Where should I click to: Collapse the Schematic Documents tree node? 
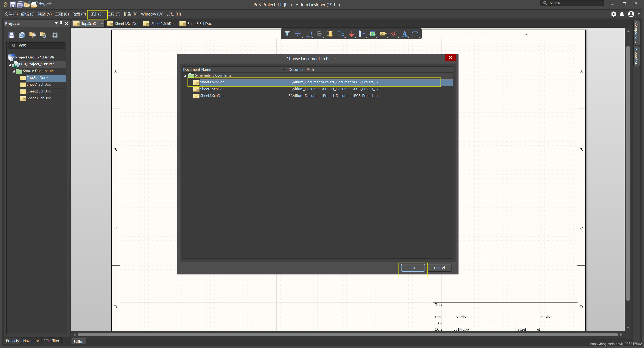tap(185, 75)
